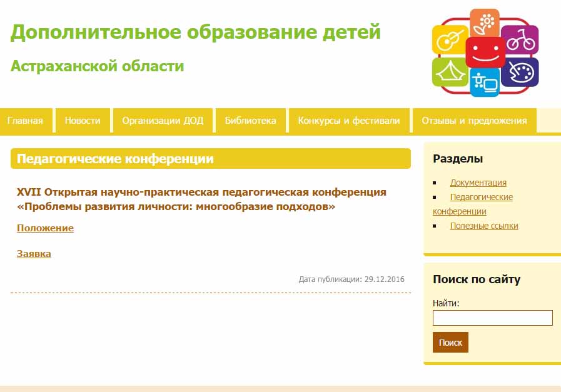
Task: Click the tent icon in the logo
Action: click(x=450, y=72)
